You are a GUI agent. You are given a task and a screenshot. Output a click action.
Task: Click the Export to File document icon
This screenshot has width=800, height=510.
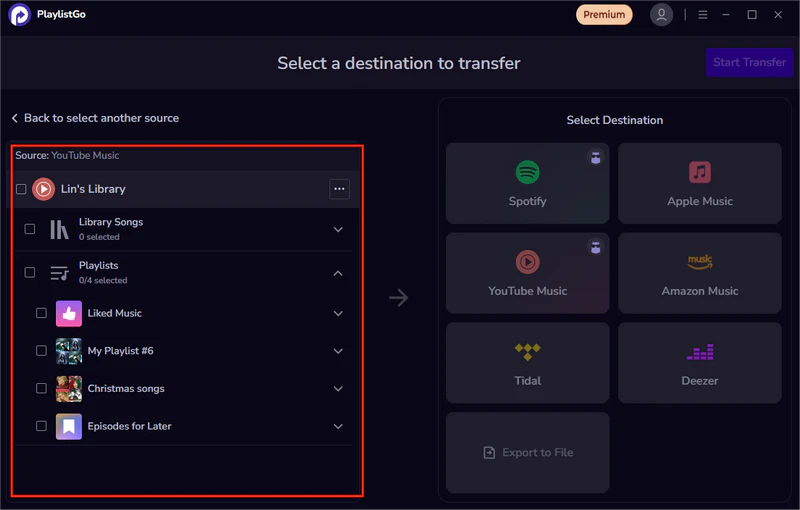489,452
